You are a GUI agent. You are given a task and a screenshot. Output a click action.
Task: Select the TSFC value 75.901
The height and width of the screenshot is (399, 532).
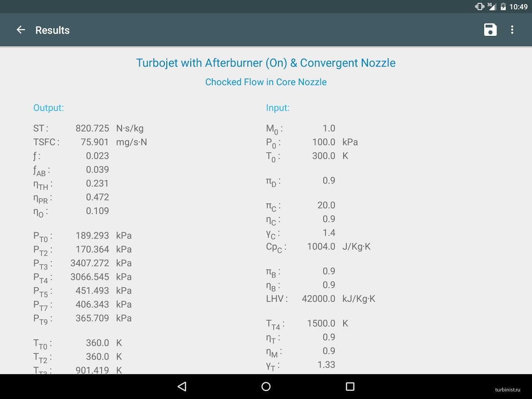coord(94,142)
